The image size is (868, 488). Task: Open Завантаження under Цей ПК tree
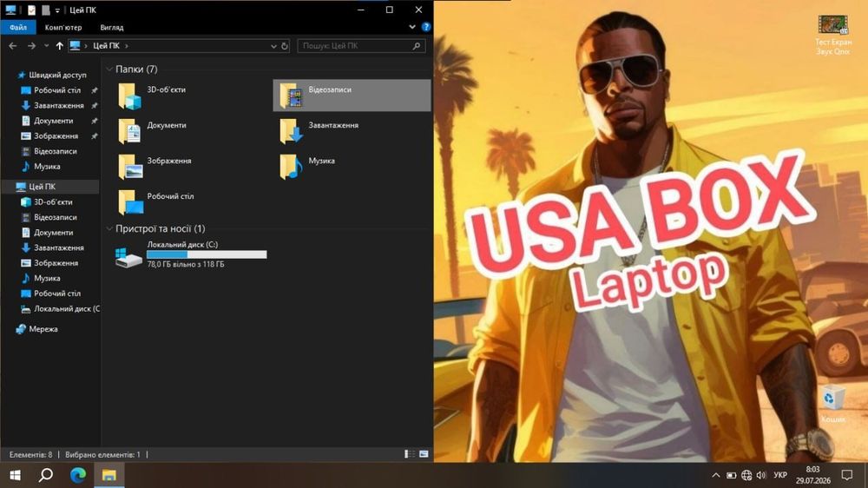tap(59, 247)
